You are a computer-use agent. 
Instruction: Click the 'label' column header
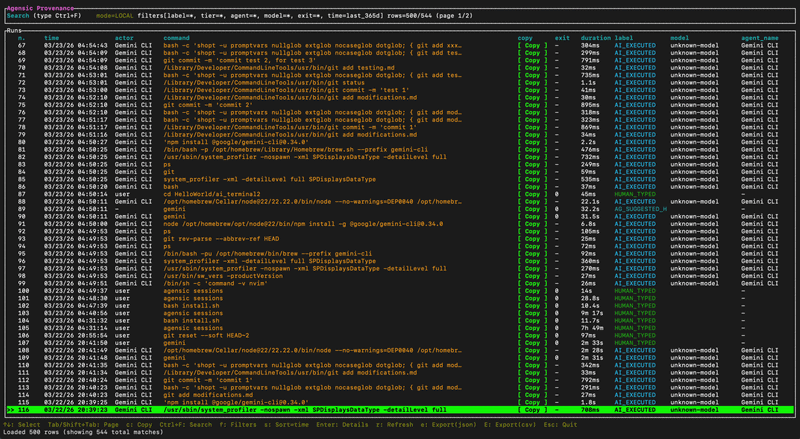[624, 38]
